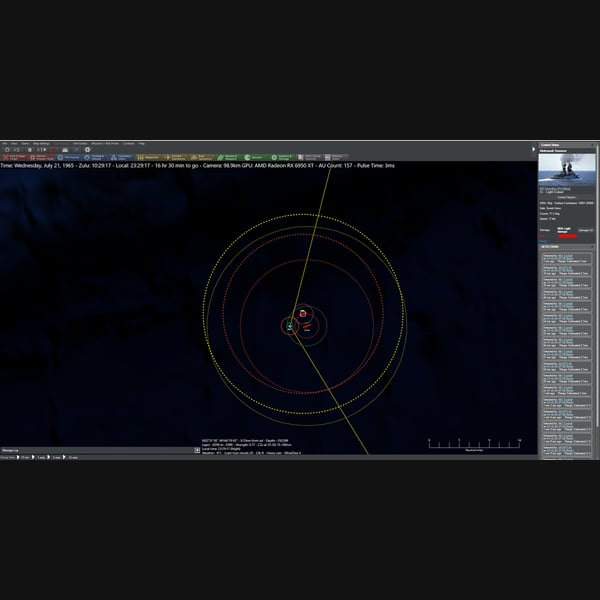This screenshot has height=600, width=600.
Task: Open the Sensors window
Action: (256, 157)
